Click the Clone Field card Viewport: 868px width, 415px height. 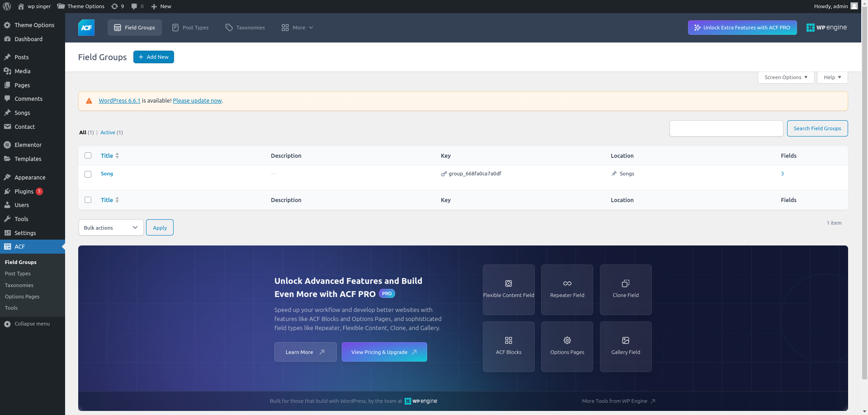point(626,290)
